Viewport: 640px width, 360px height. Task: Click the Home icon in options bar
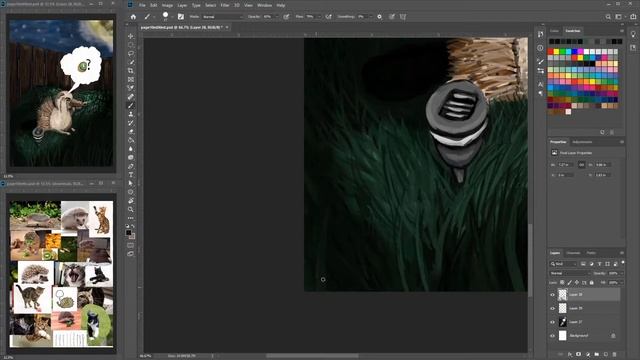[133, 17]
